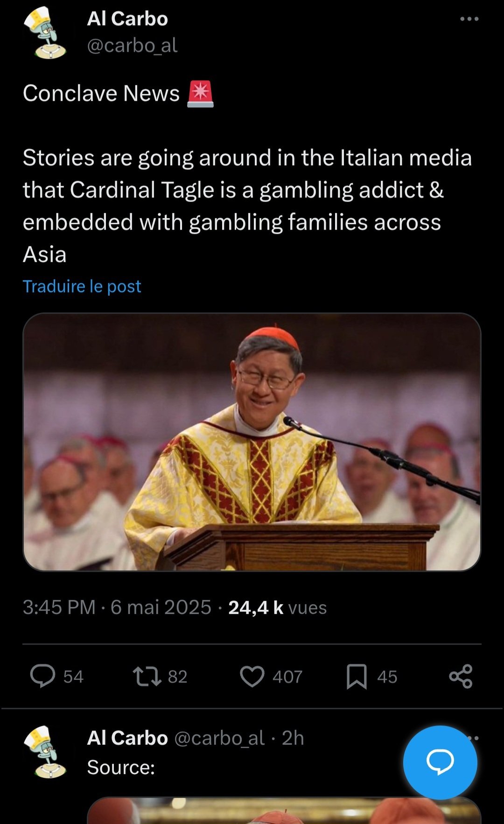Like the post with heart icon
Screen dimensions: 504x824
[x=252, y=676]
